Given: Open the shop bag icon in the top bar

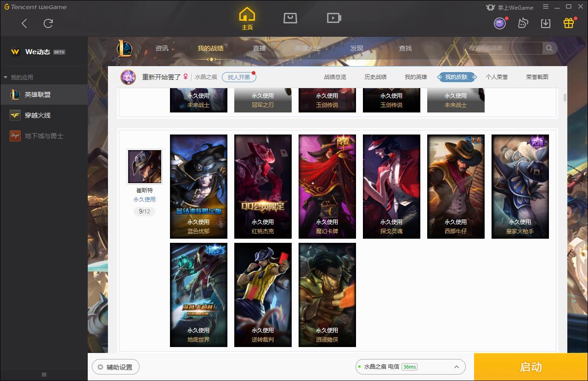Looking at the screenshot, I should 290,18.
